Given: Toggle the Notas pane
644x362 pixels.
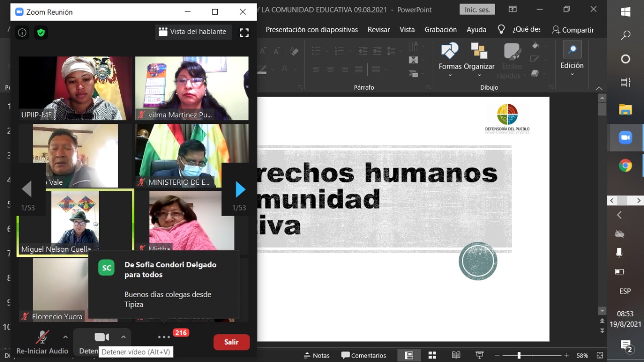Looking at the screenshot, I should (316, 355).
